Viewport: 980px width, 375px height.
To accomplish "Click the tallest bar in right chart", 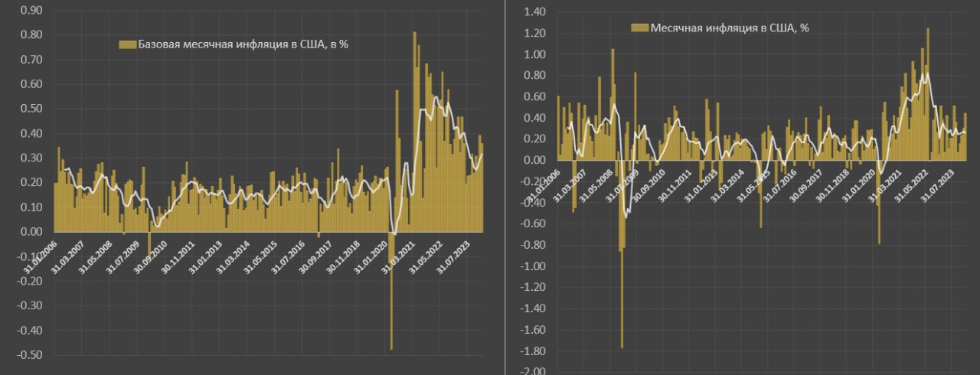I will (x=928, y=77).
